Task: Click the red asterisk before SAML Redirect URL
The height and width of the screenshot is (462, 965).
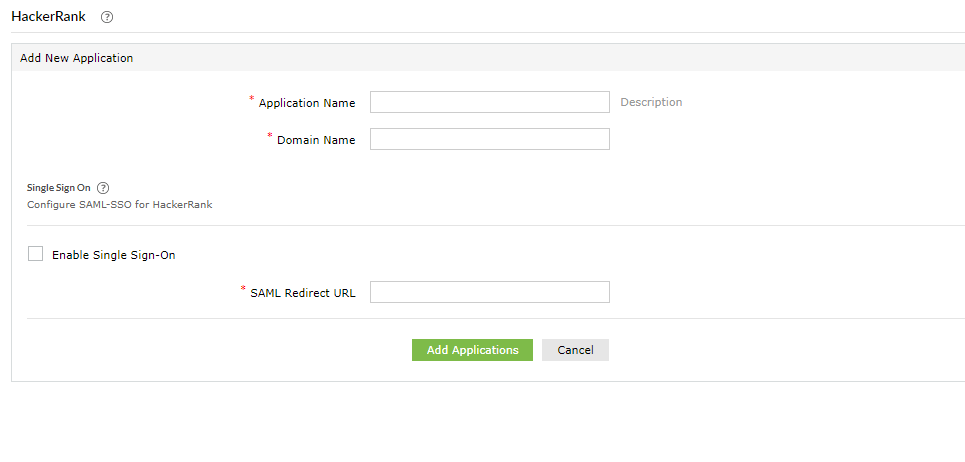Action: tap(243, 289)
